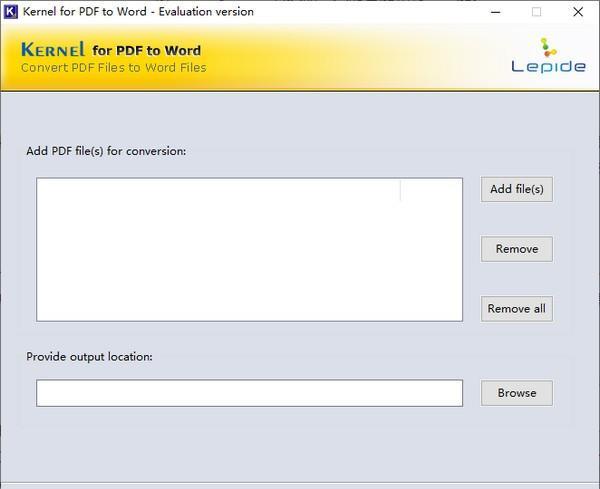Click the Browse button for output location
600x489 pixels.
pos(517,393)
